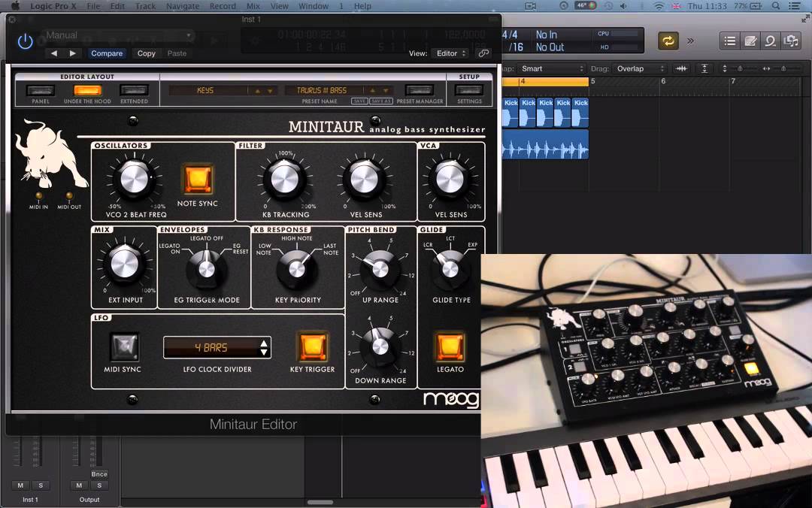Screen dimensions: 812x508
Task: Click the EG Trigger Mode selector knob
Action: [x=207, y=269]
